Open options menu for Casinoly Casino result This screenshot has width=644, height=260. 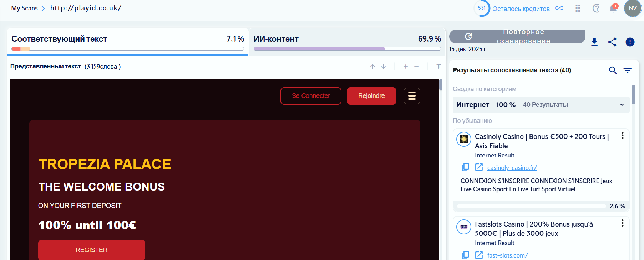click(623, 135)
